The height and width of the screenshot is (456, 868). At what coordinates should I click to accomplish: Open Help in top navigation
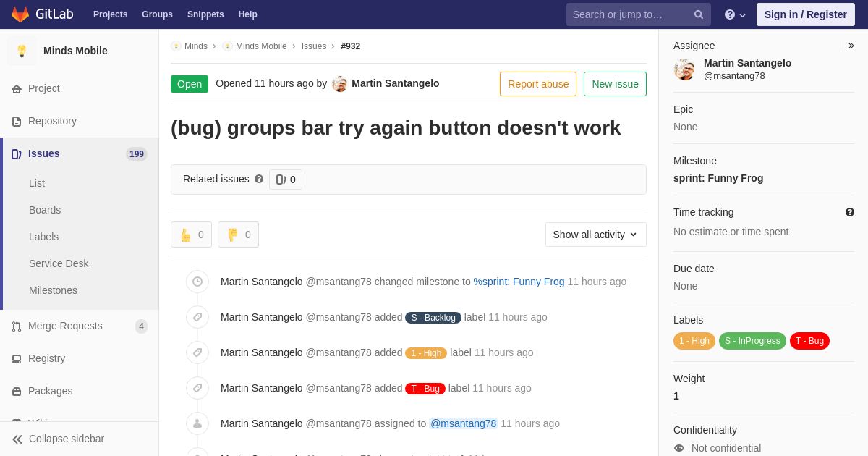[248, 14]
